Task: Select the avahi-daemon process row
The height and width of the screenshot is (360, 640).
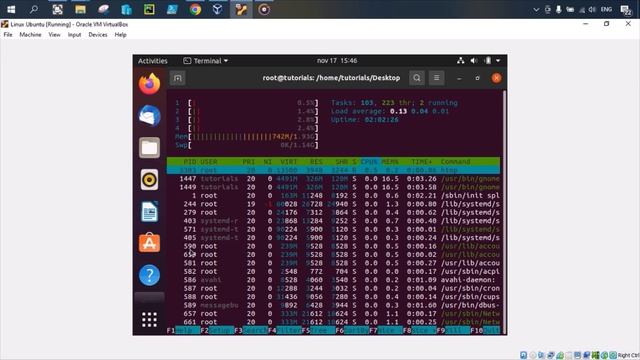Action: pos(333,280)
